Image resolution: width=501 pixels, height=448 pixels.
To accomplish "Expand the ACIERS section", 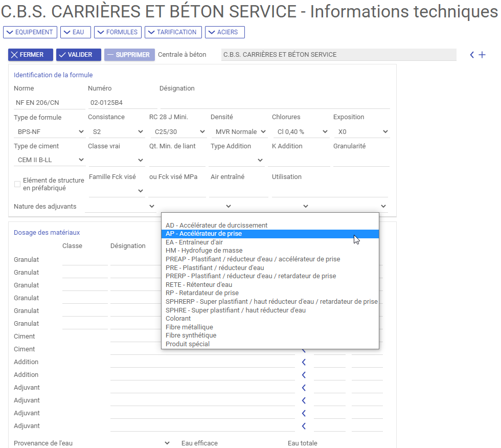I will [x=225, y=32].
